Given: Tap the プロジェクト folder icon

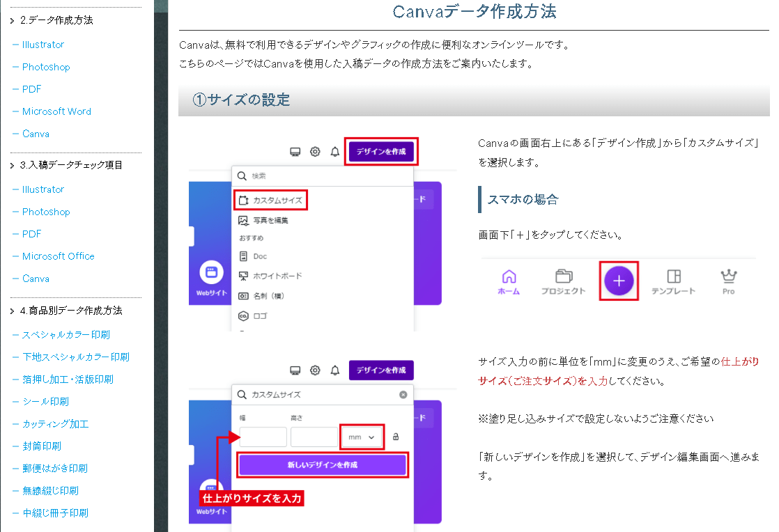Looking at the screenshot, I should point(564,276).
